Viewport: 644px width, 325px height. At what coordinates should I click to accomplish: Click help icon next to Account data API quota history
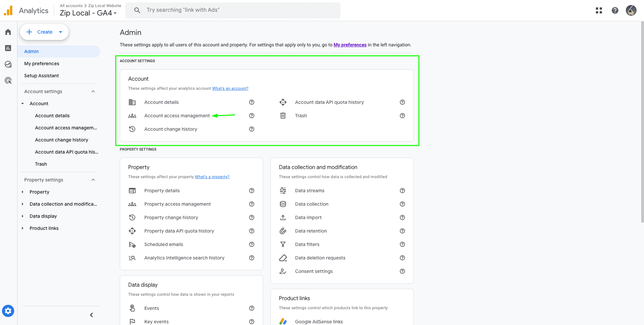click(402, 102)
